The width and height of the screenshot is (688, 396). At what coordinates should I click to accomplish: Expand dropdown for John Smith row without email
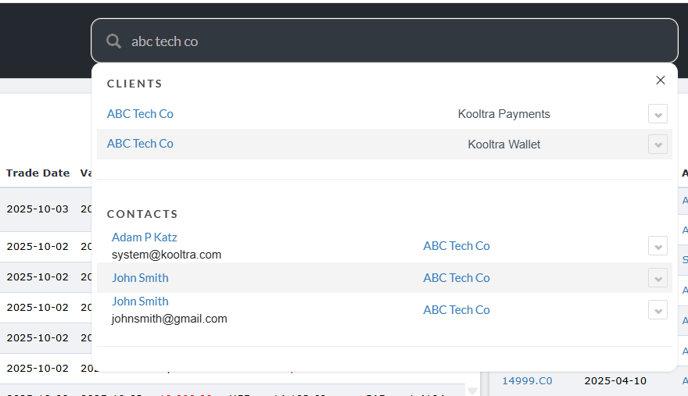click(x=658, y=278)
